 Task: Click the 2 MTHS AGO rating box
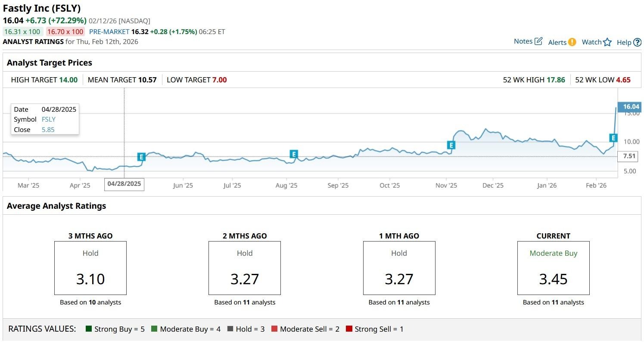click(x=245, y=268)
